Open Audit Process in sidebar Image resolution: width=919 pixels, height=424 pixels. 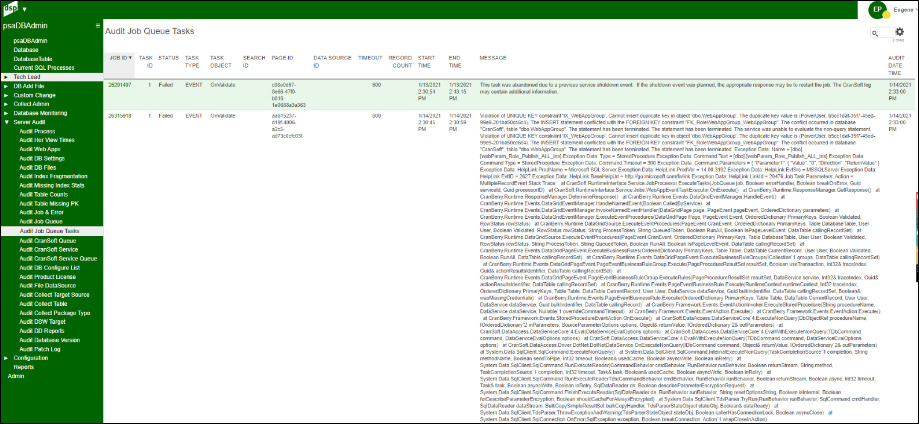coord(37,131)
